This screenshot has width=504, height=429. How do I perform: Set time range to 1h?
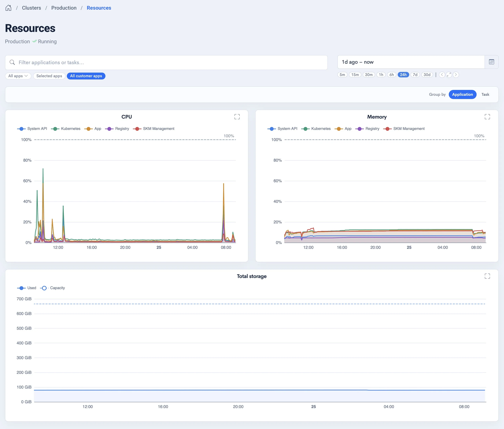(381, 75)
